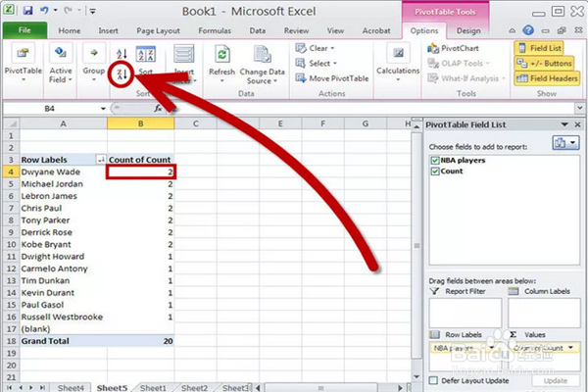Switch to the View tab

click(335, 30)
